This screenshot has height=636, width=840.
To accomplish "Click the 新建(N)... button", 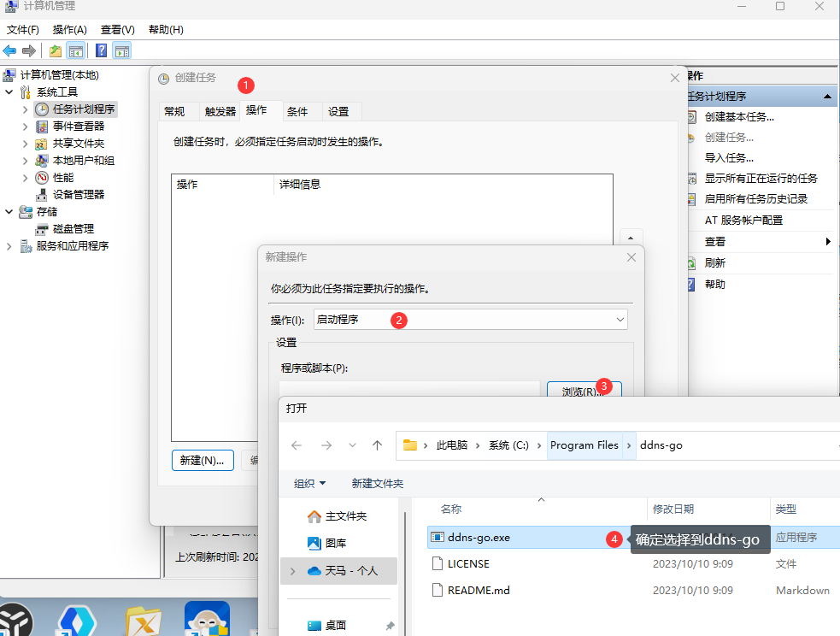I will click(203, 461).
